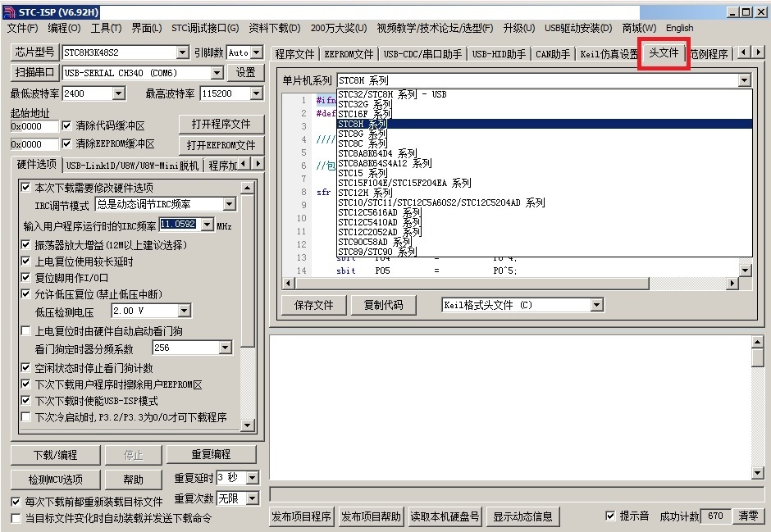Switch to the 硬件选项 tab
The width and height of the screenshot is (771, 532).
tap(36, 164)
